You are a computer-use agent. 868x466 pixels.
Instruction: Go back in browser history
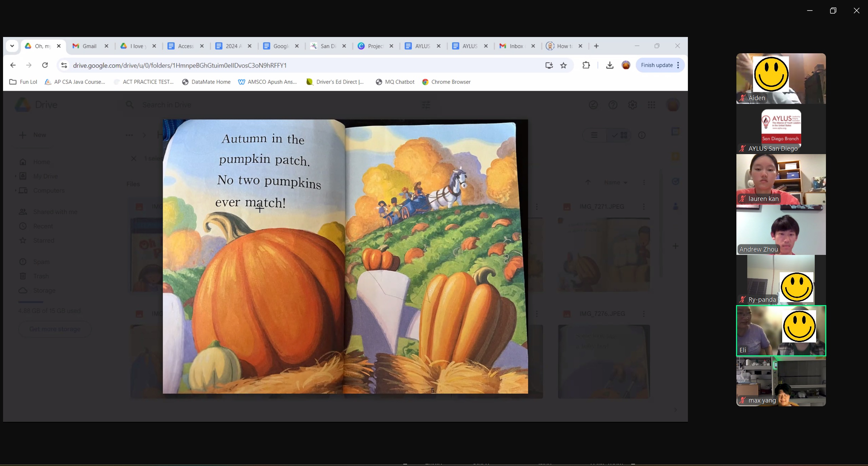coord(13,65)
